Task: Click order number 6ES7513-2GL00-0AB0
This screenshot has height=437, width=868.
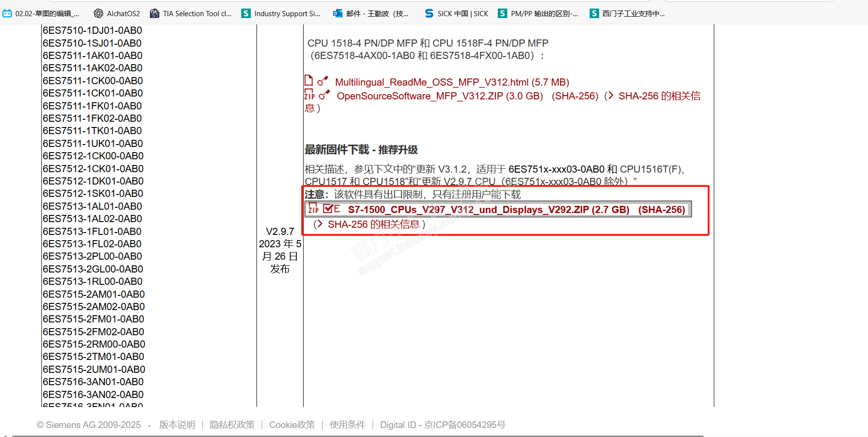Action: [x=93, y=269]
